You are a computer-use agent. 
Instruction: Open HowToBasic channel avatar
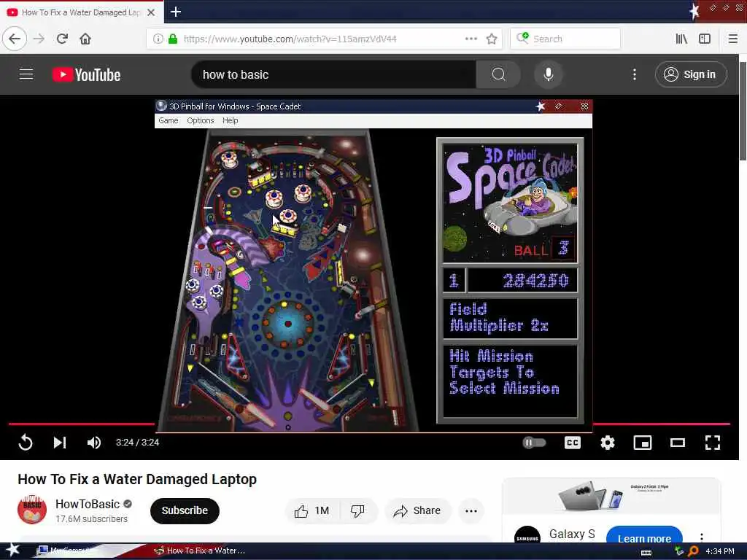pyautogui.click(x=32, y=510)
